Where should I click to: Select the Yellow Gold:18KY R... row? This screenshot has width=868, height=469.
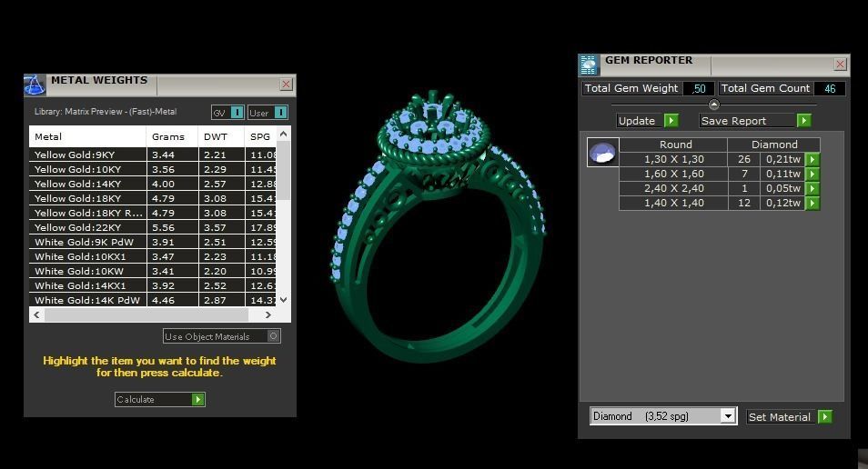coord(152,213)
